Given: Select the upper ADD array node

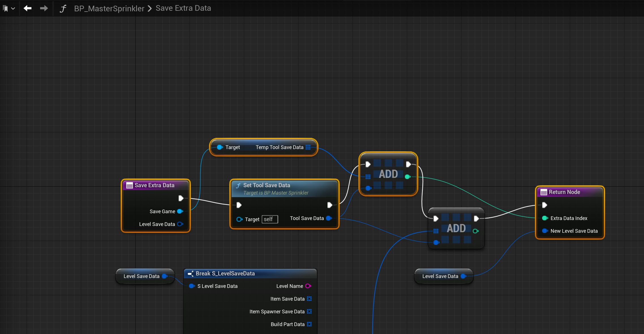Looking at the screenshot, I should pos(388,174).
